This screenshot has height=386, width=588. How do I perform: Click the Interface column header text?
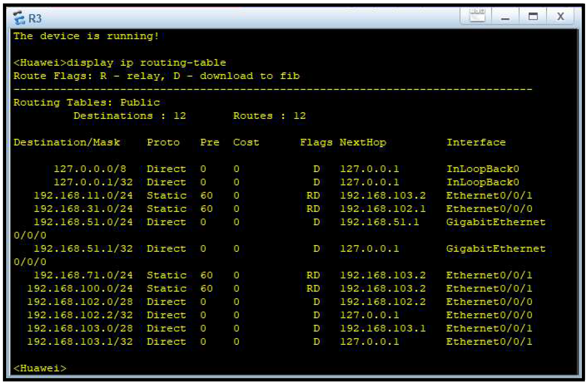476,142
